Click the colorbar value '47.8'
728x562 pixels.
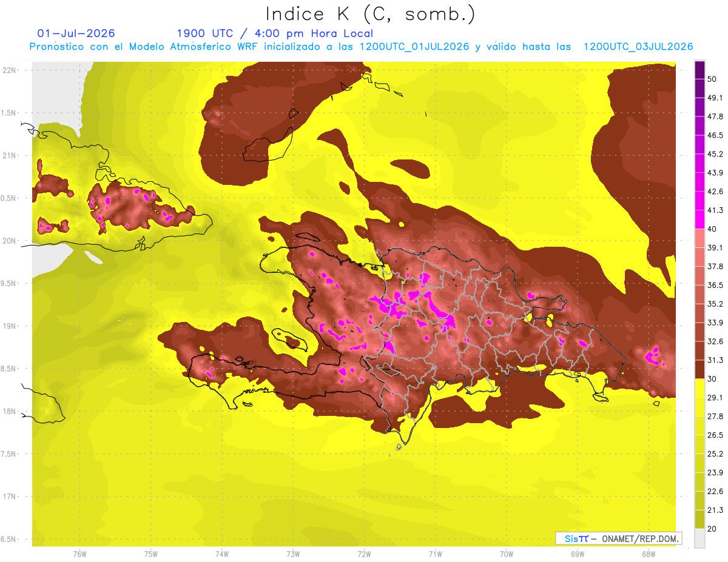coord(715,117)
